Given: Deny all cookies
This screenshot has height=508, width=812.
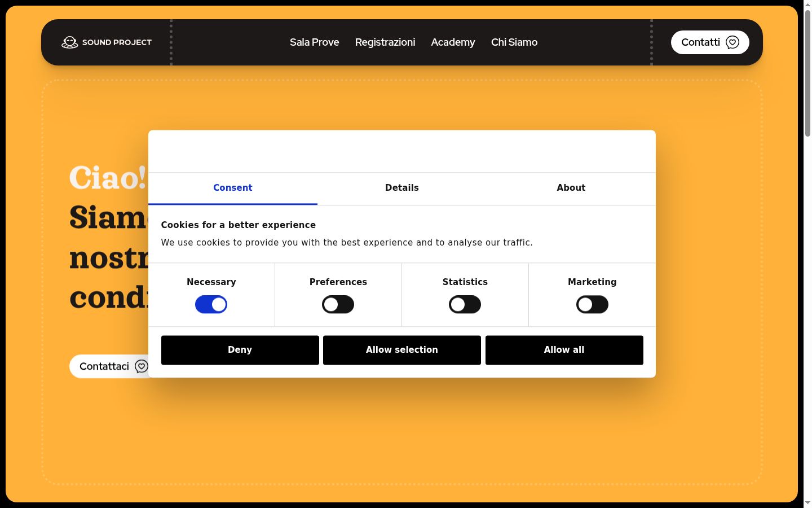Looking at the screenshot, I should [240, 350].
